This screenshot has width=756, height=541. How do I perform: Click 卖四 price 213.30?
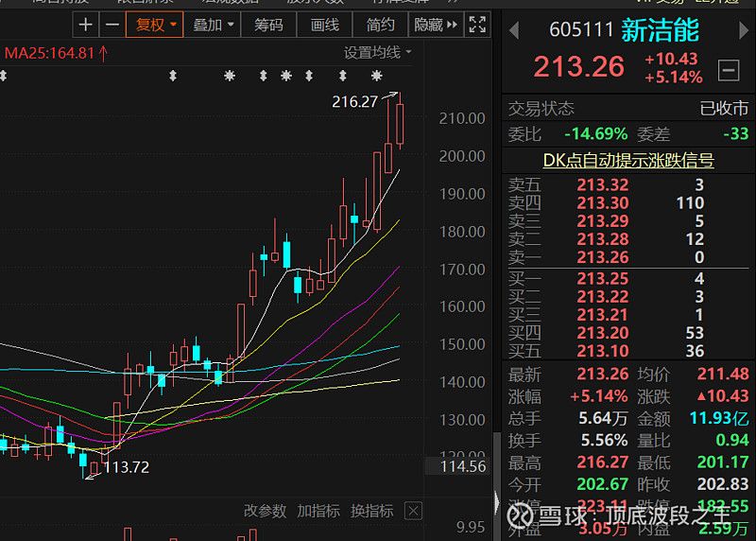pyautogui.click(x=603, y=202)
